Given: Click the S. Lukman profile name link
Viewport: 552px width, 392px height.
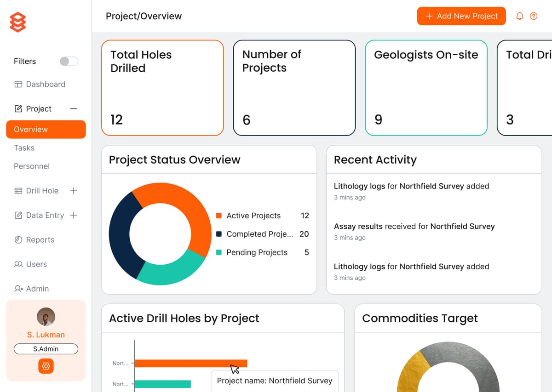Looking at the screenshot, I should (x=46, y=335).
